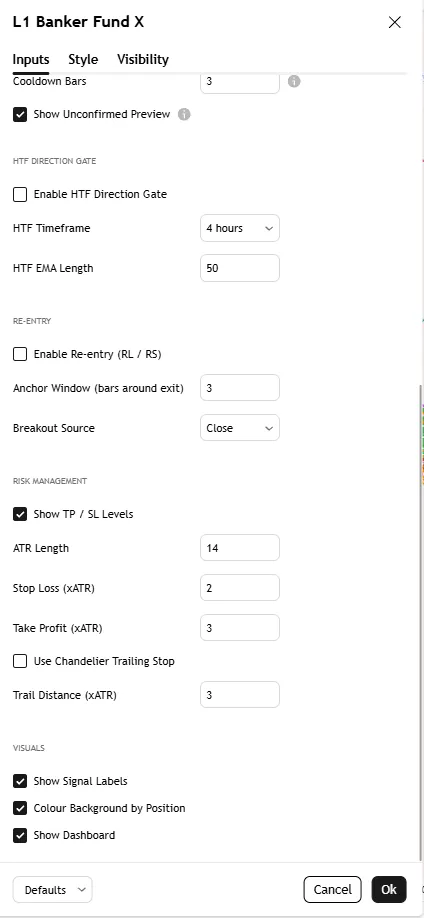Screen dimensions: 424x918
Task: Switch to the Style tab
Action: coord(83,59)
